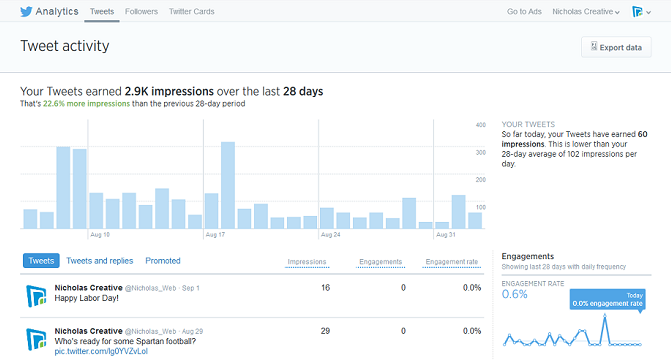Click the Today engagement rate tooltip
This screenshot has width=671, height=360.
(x=607, y=300)
